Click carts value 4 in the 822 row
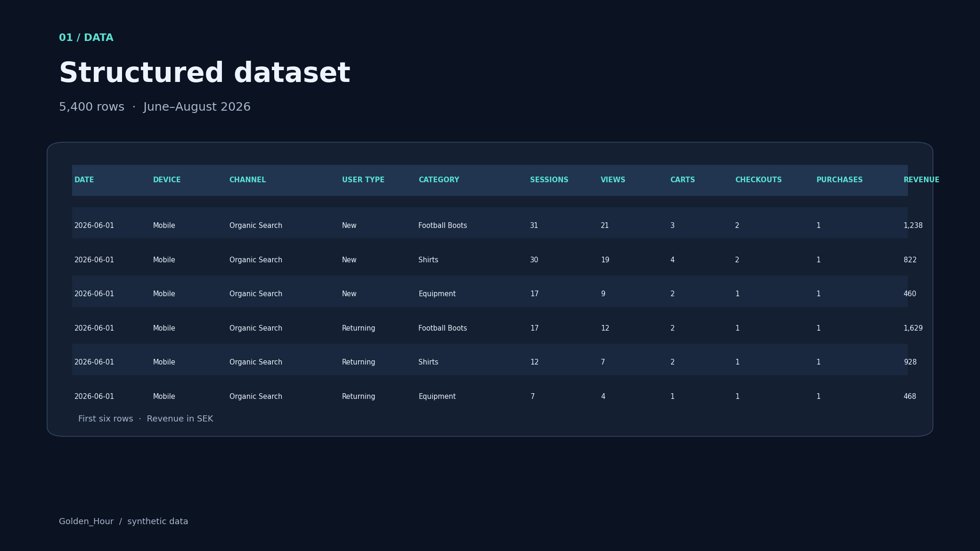This screenshot has width=980, height=551. tap(672, 260)
